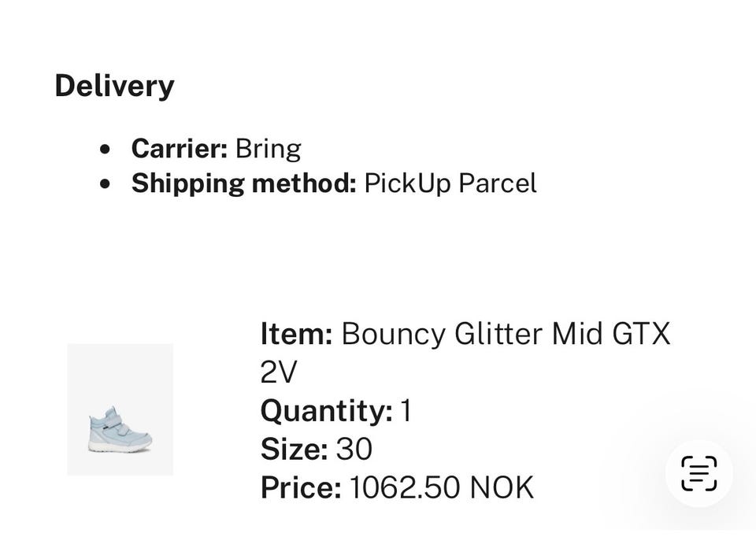
Task: Click the PickUp Parcel text
Action: 450,183
